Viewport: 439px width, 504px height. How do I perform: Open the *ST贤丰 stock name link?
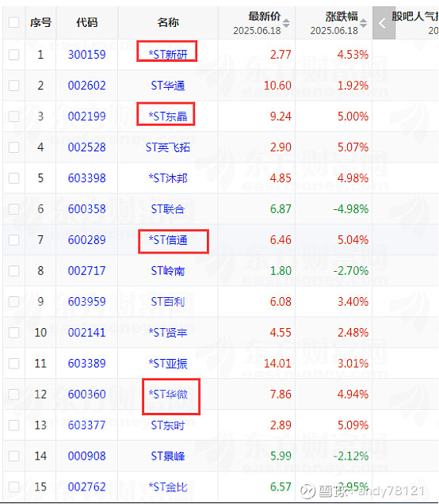pos(168,332)
